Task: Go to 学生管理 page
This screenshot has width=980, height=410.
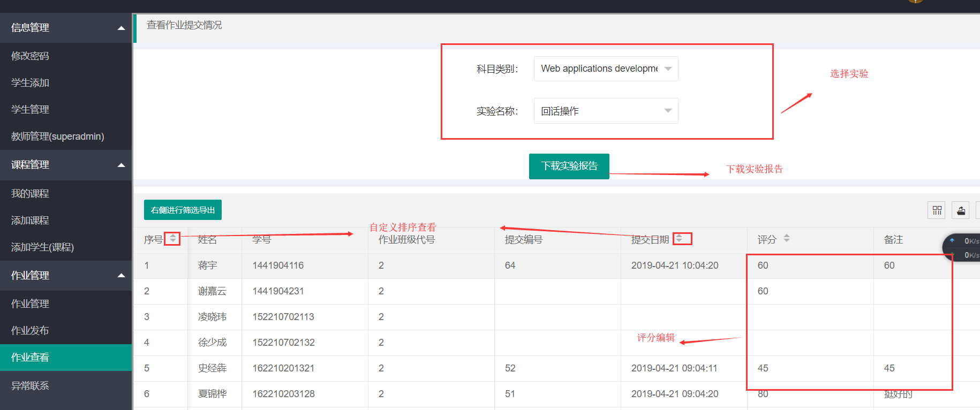Action: pyautogui.click(x=30, y=109)
